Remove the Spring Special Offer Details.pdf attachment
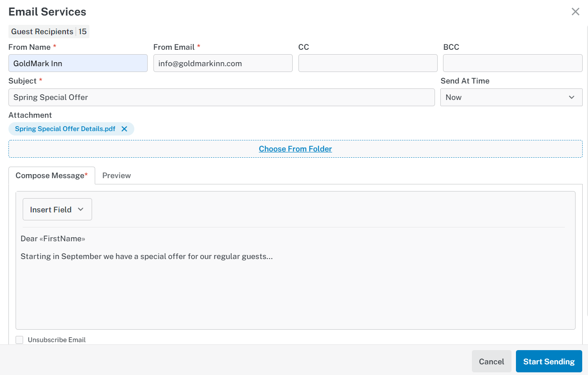Viewport: 588px width, 375px height. tap(125, 129)
